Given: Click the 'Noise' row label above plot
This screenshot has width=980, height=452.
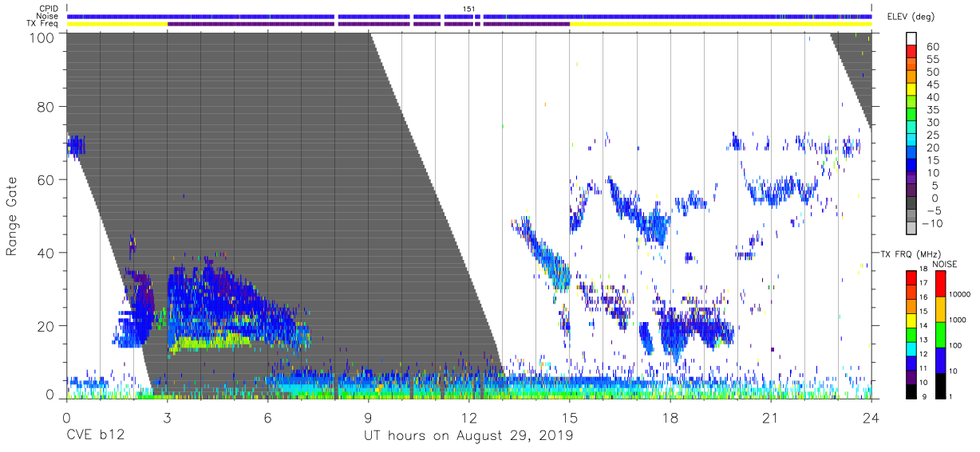Looking at the screenshot, I should point(47,17).
